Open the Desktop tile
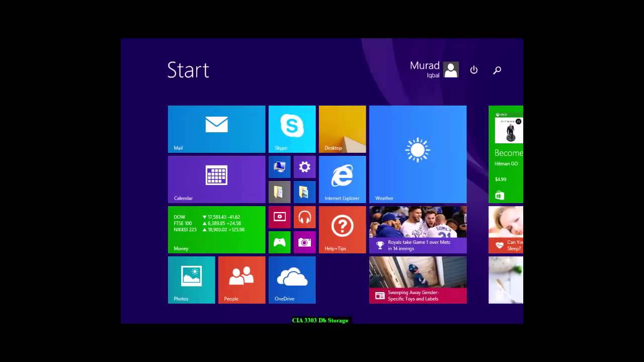 (342, 129)
